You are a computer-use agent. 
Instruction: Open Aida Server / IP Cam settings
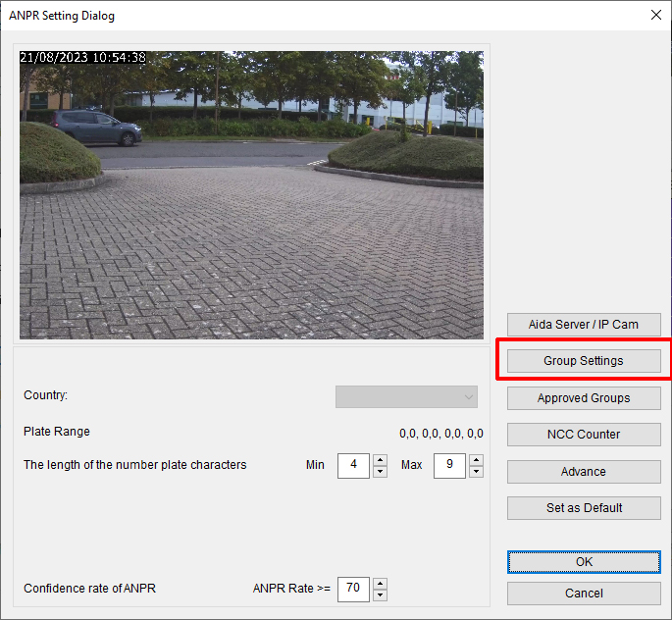pos(584,325)
